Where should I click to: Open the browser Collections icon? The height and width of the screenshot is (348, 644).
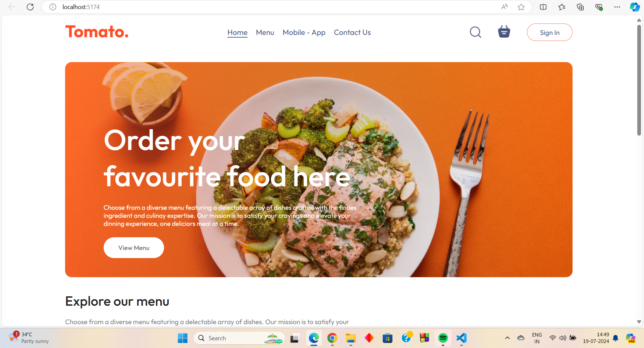(580, 7)
